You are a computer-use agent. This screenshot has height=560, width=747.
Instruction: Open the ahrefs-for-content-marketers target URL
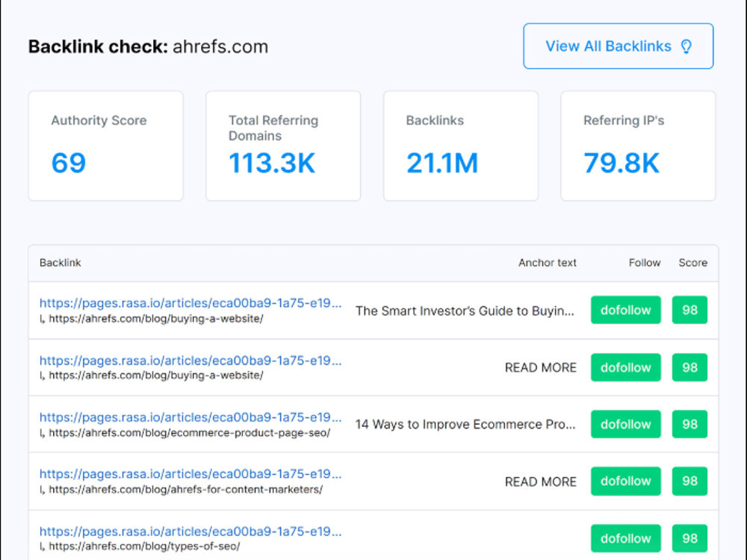[x=186, y=490]
